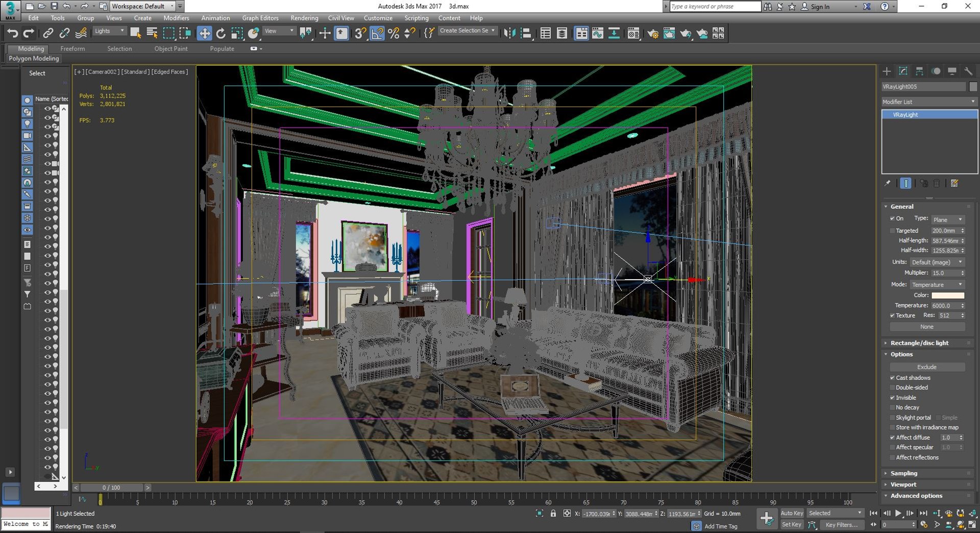This screenshot has height=533, width=980.
Task: Toggle Percent Snap
Action: [x=393, y=34]
